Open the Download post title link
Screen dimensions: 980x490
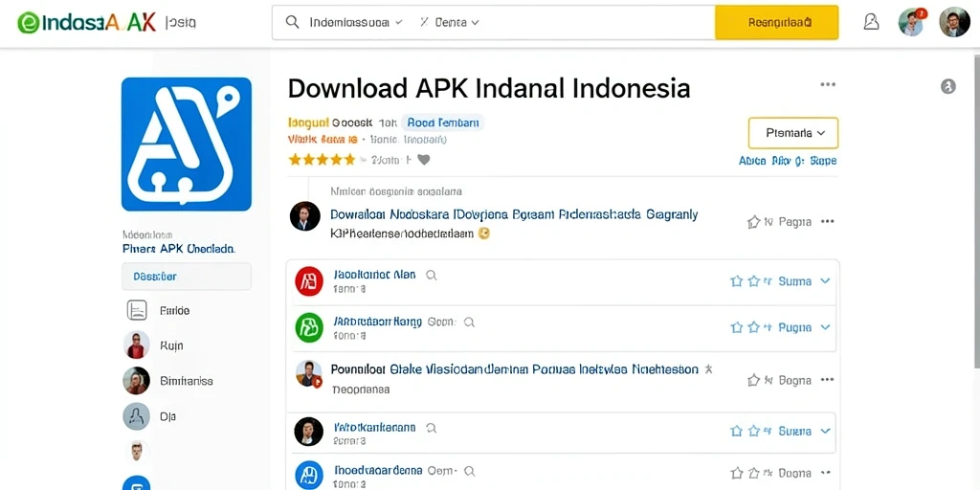[x=514, y=215]
